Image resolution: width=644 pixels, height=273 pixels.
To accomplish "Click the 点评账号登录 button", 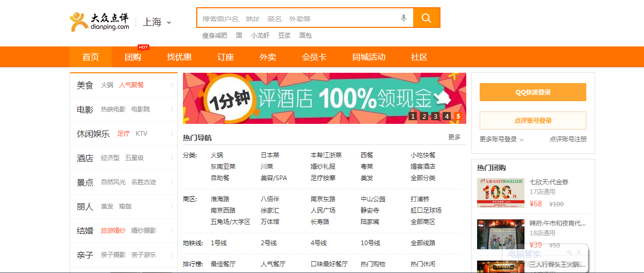I will tap(533, 120).
